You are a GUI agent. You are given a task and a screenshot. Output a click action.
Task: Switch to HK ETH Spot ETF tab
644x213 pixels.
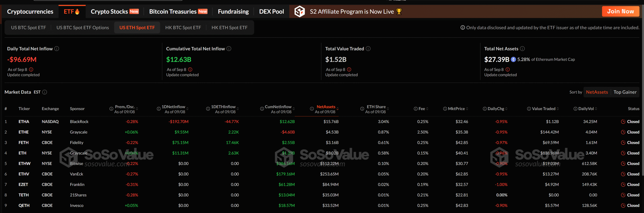tap(229, 28)
